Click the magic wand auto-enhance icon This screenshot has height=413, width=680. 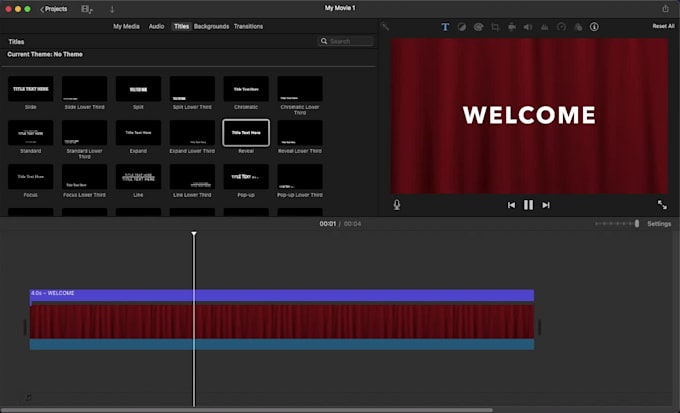click(x=385, y=27)
